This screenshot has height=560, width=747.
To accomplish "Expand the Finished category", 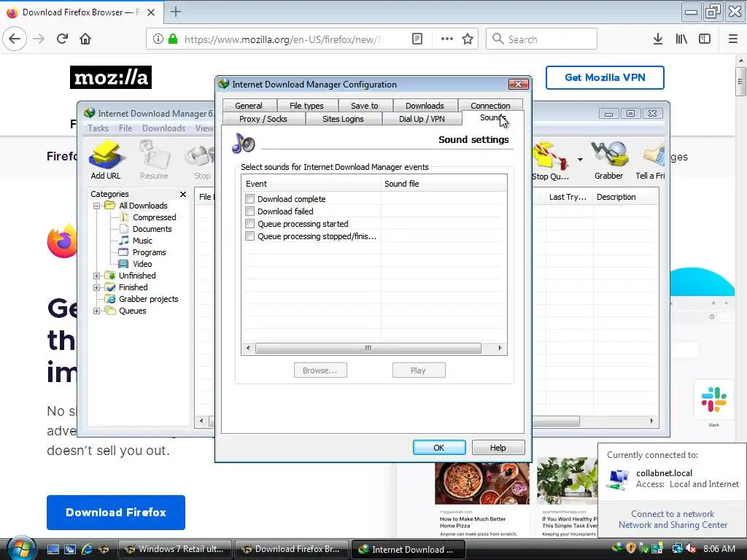I will pyautogui.click(x=97, y=287).
